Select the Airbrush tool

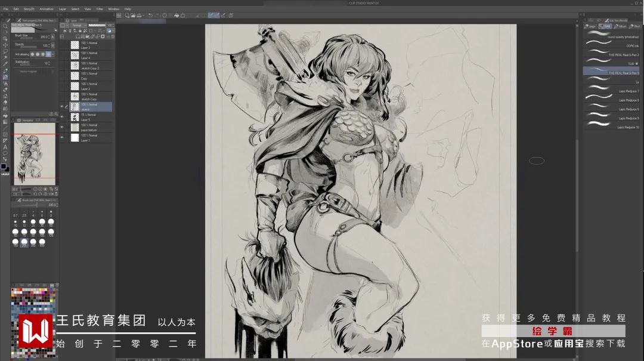point(5,84)
